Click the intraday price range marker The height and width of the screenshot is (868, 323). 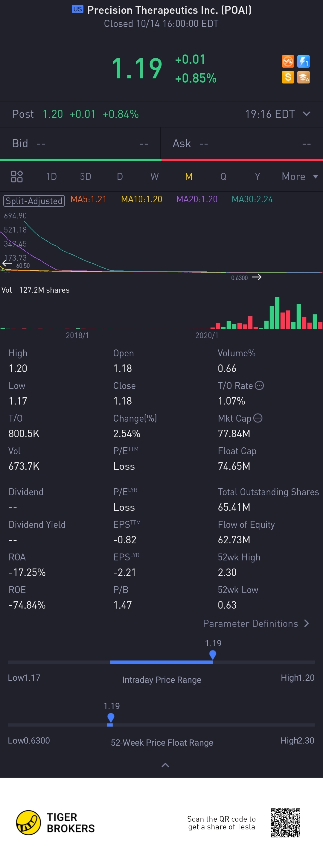click(213, 655)
